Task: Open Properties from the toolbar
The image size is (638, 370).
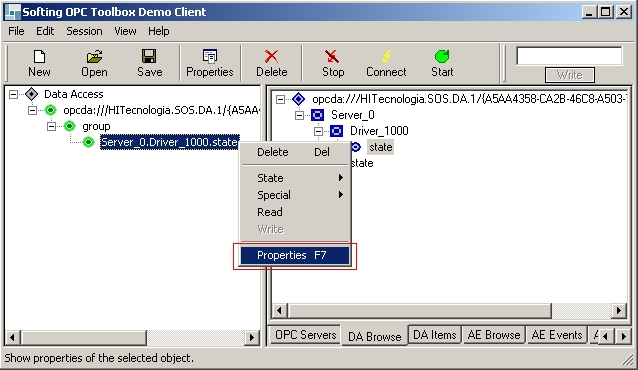Action: coord(210,57)
